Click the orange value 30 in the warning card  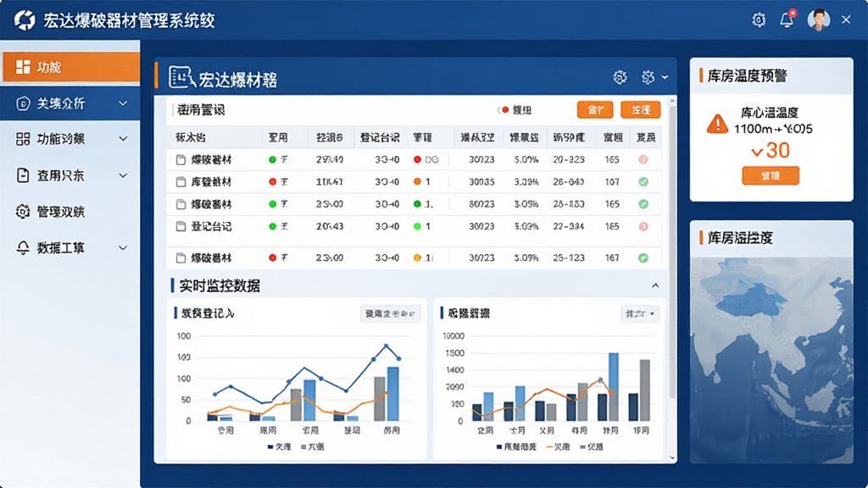pyautogui.click(x=778, y=151)
